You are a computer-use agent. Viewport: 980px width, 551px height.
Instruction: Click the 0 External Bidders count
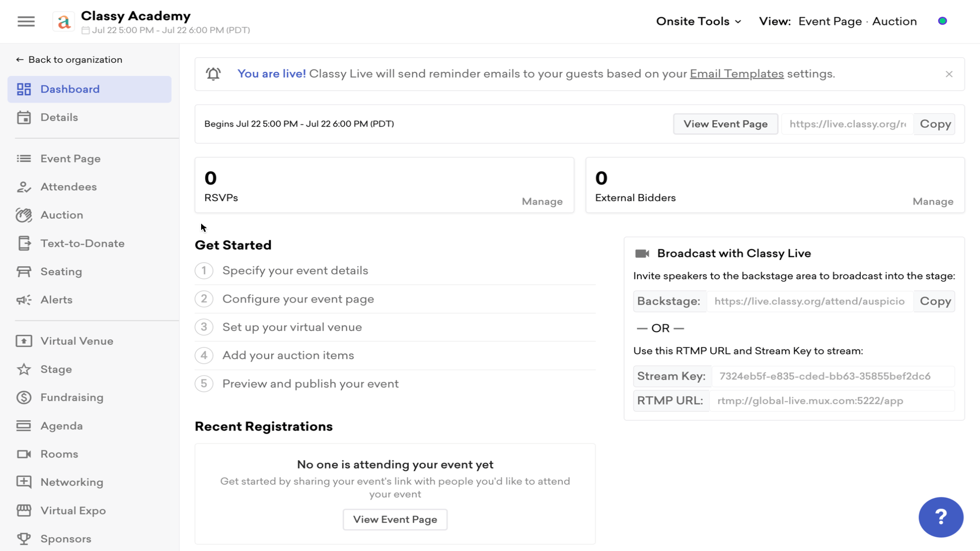point(601,178)
